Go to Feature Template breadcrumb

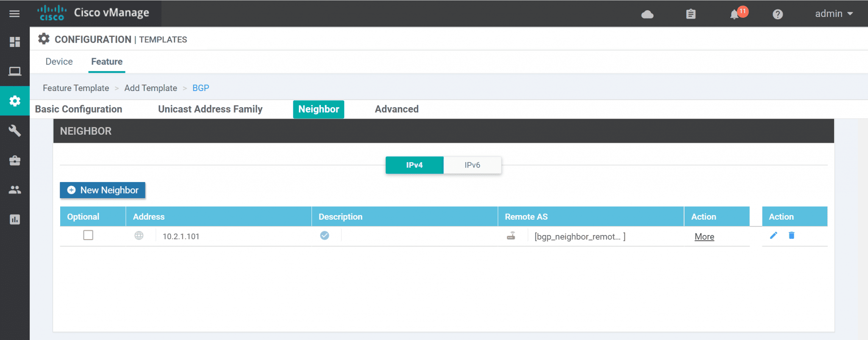76,88
